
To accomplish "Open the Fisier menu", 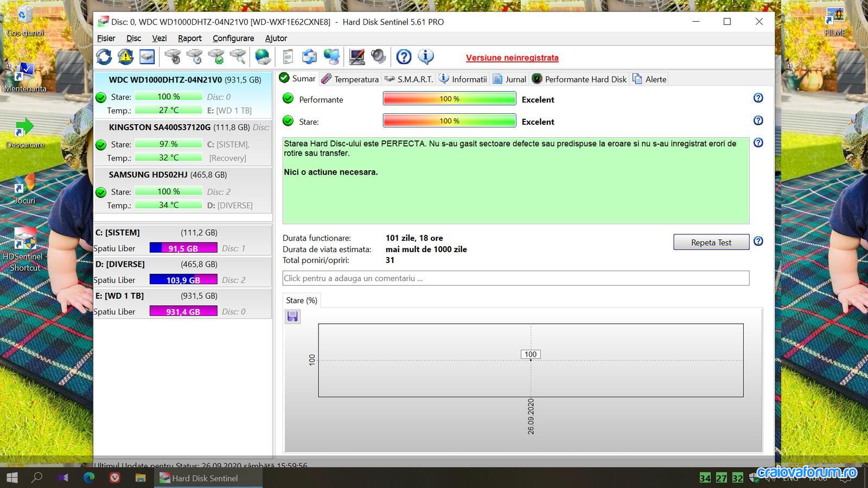I will (106, 38).
